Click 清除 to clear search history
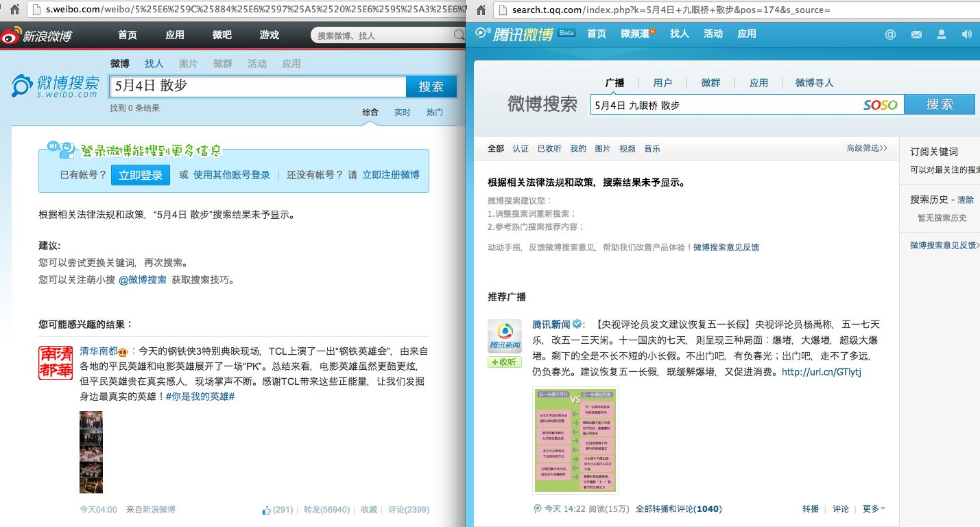 coord(966,200)
